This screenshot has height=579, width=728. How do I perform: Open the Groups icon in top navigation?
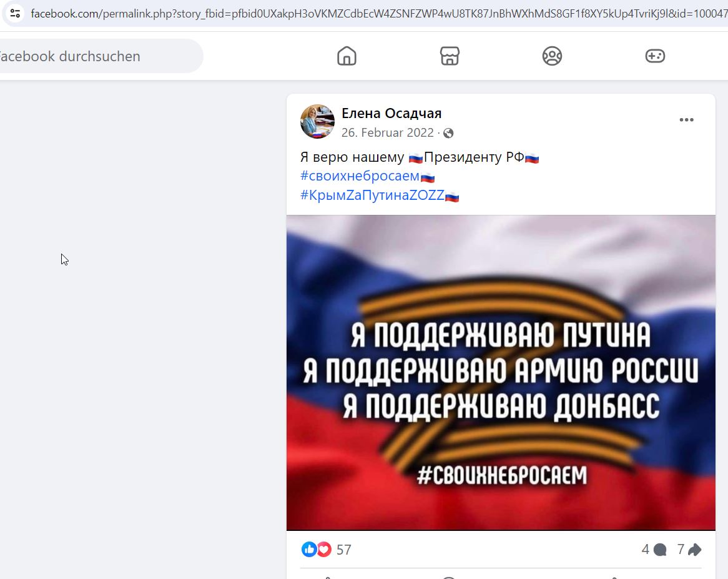tap(552, 56)
